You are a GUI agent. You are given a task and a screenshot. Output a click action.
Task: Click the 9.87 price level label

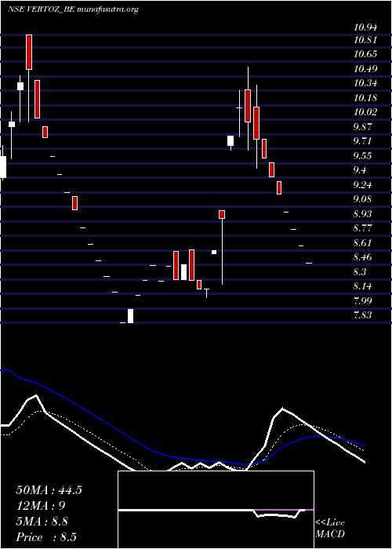(362, 127)
